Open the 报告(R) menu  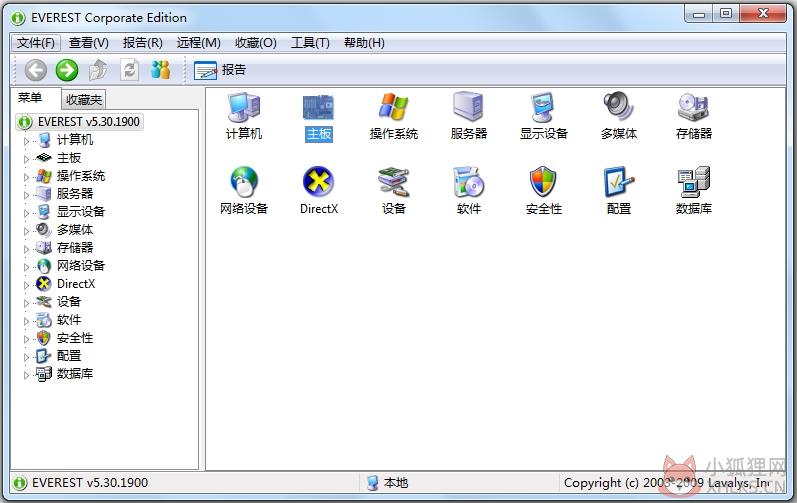tap(143, 43)
